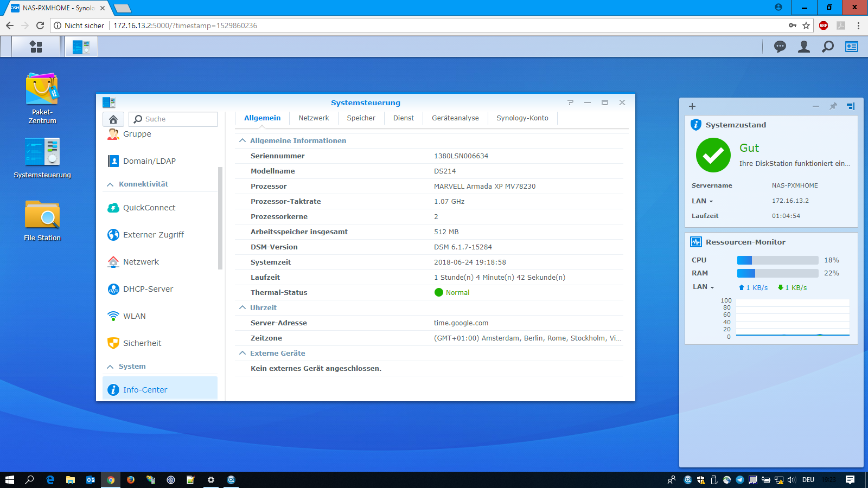Collapse the Uhrzeit section

point(242,307)
